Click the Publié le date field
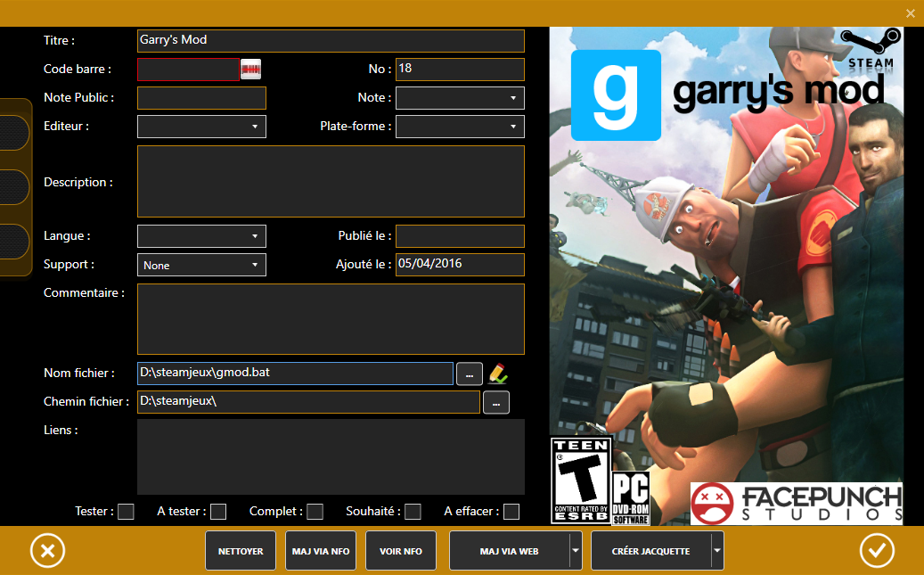The height and width of the screenshot is (575, 924). (x=460, y=236)
